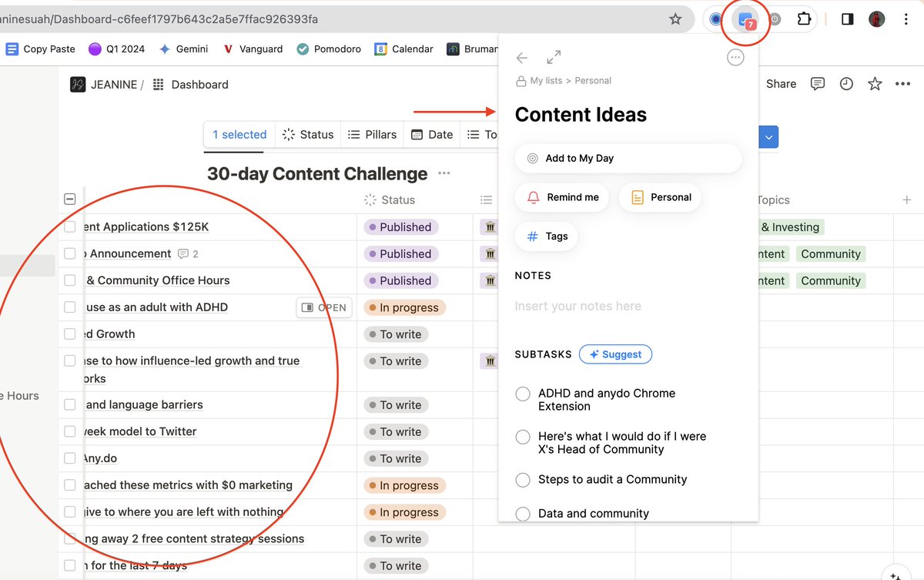Image resolution: width=924 pixels, height=580 pixels.
Task: Add Tags to the task
Action: [x=546, y=236]
